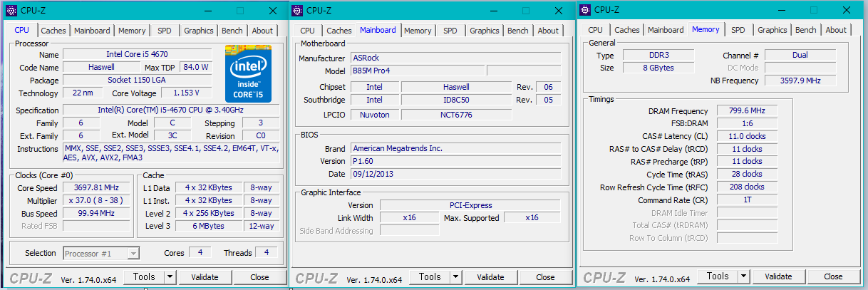
Task: Switch to Caches tab in the CPU window
Action: [53, 31]
